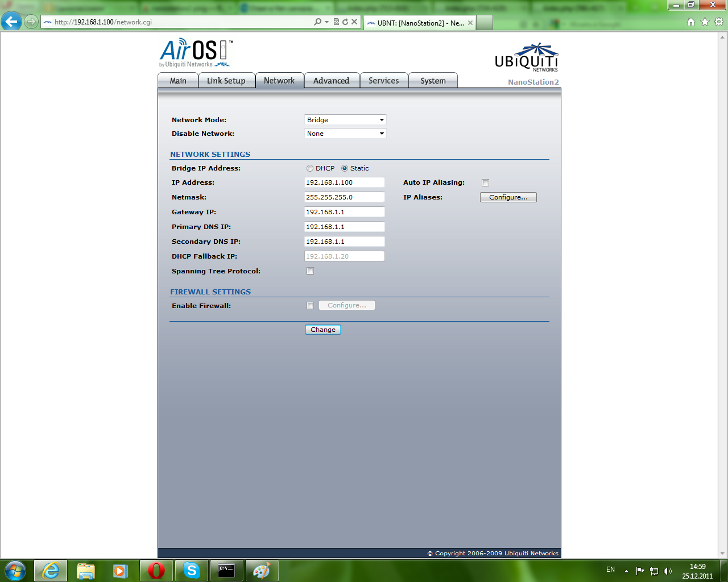Open Windows Explorer folder on taskbar
728x582 pixels.
pyautogui.click(x=86, y=570)
